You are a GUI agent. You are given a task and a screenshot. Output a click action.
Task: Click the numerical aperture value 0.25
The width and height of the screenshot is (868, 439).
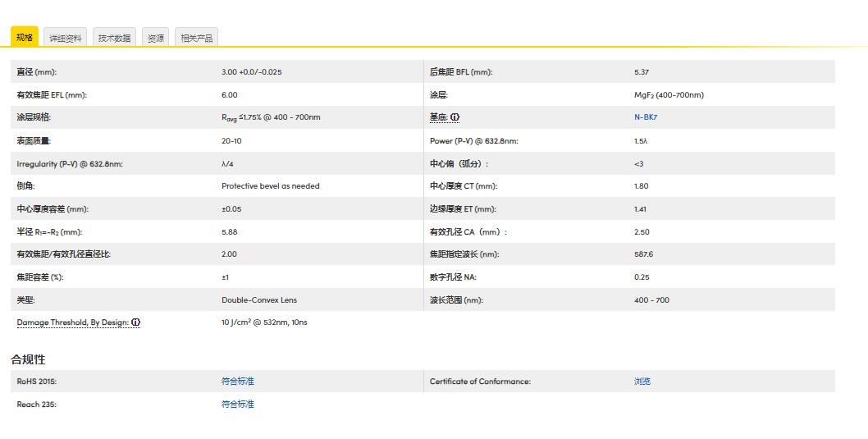642,277
